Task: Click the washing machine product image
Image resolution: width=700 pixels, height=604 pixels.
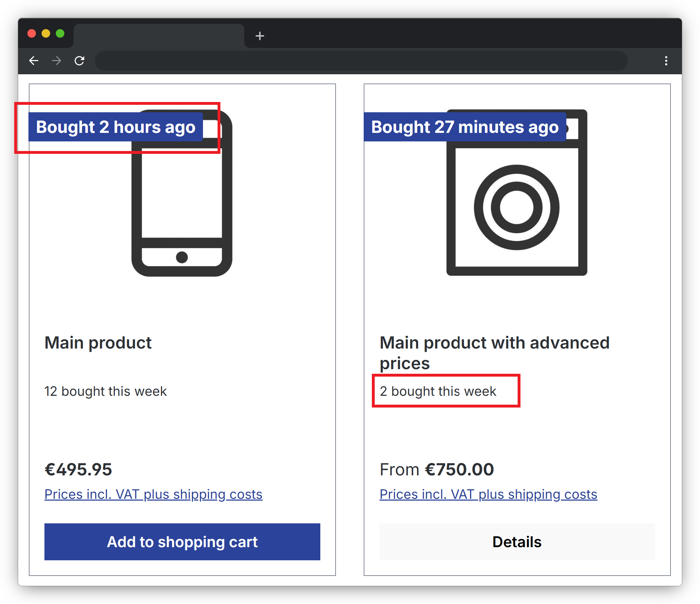Action: [517, 192]
